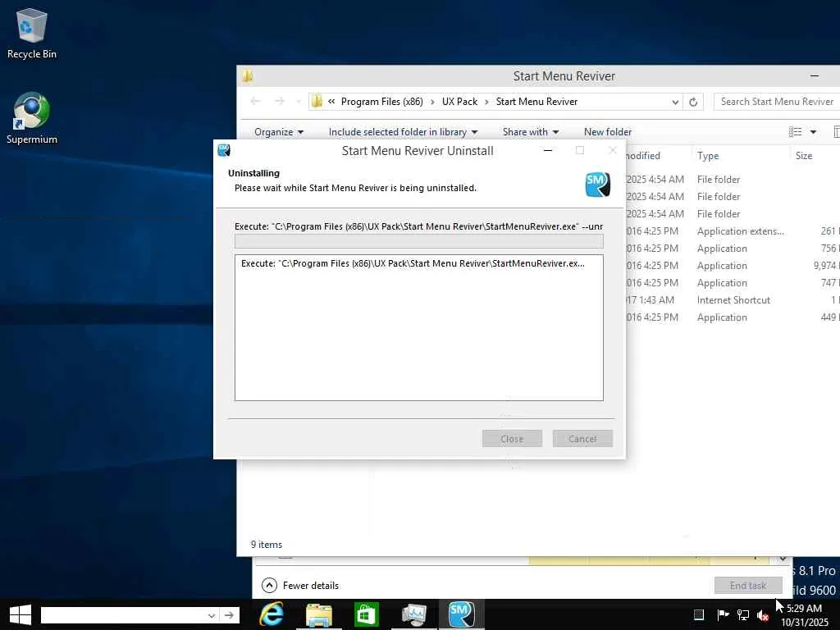Open Include selected folder in library menu
This screenshot has height=630, width=840.
coord(403,132)
